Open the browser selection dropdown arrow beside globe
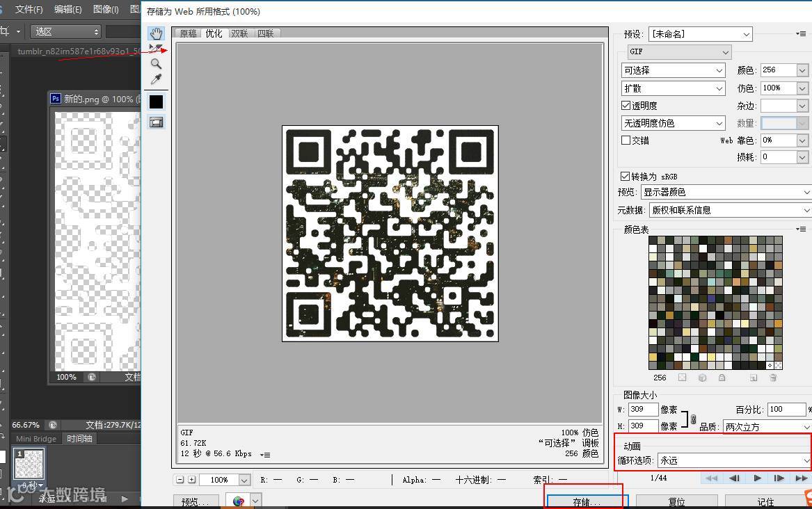 coord(255,501)
